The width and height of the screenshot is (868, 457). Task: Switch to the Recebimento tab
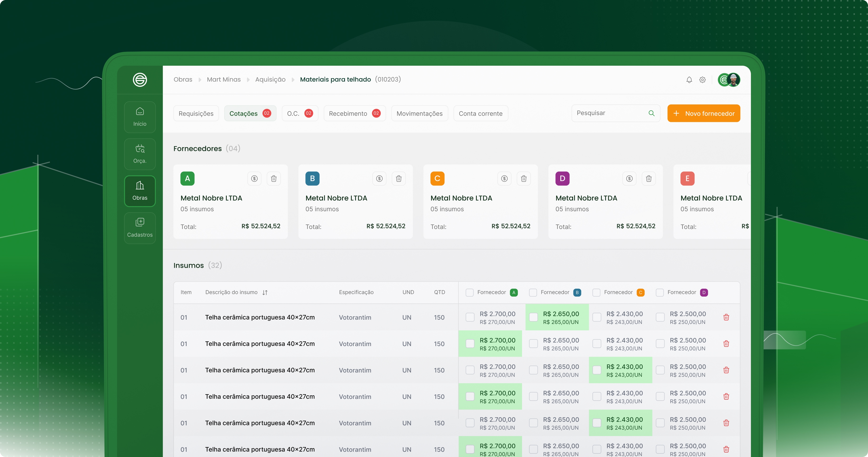coord(355,113)
